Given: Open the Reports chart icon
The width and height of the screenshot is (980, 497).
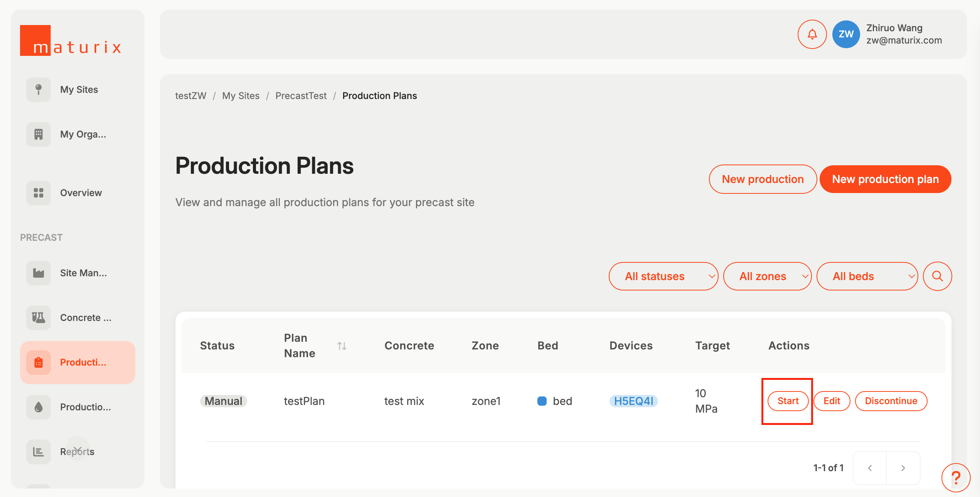Looking at the screenshot, I should [x=39, y=452].
